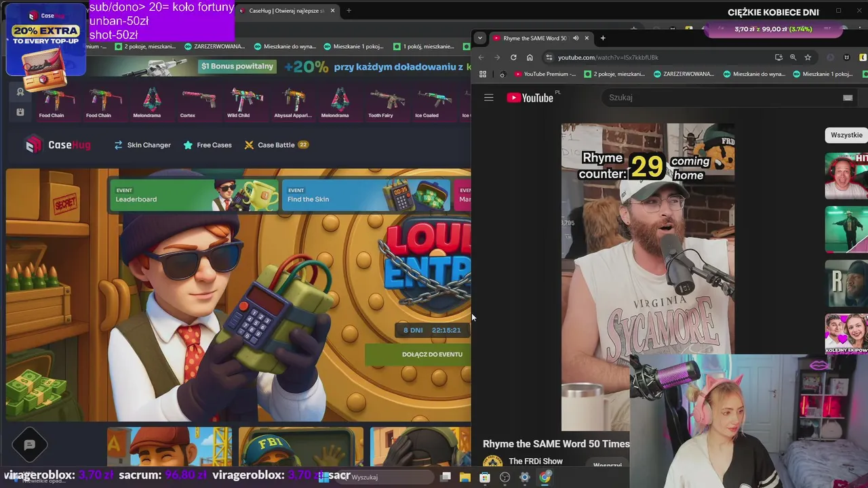Open the YouTube Premium bookmark
The image size is (868, 488).
pyautogui.click(x=545, y=74)
